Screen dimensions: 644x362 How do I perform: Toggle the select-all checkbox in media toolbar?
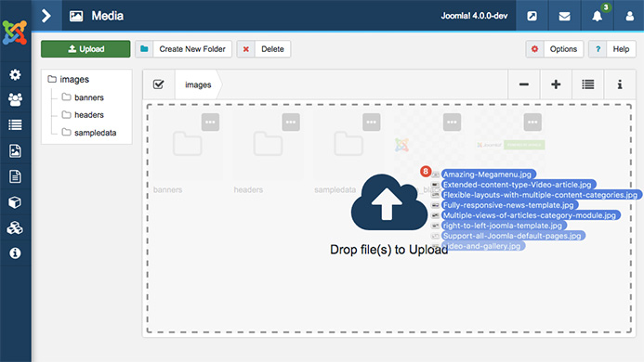click(159, 84)
